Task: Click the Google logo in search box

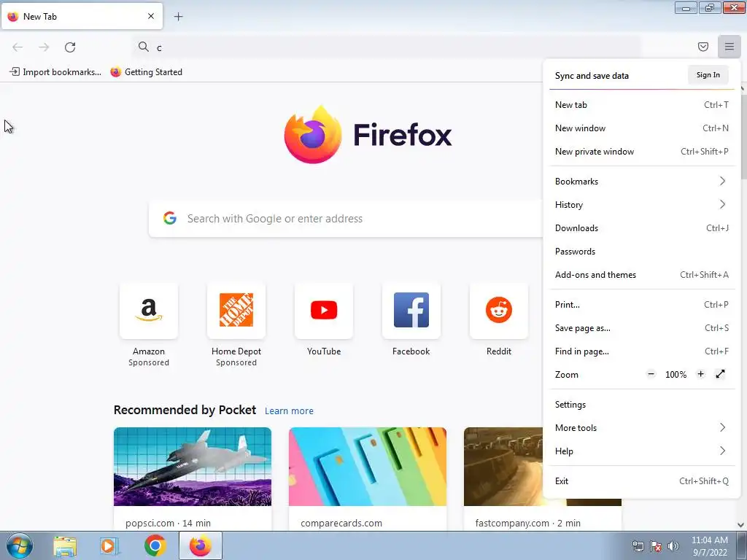Action: tap(170, 218)
